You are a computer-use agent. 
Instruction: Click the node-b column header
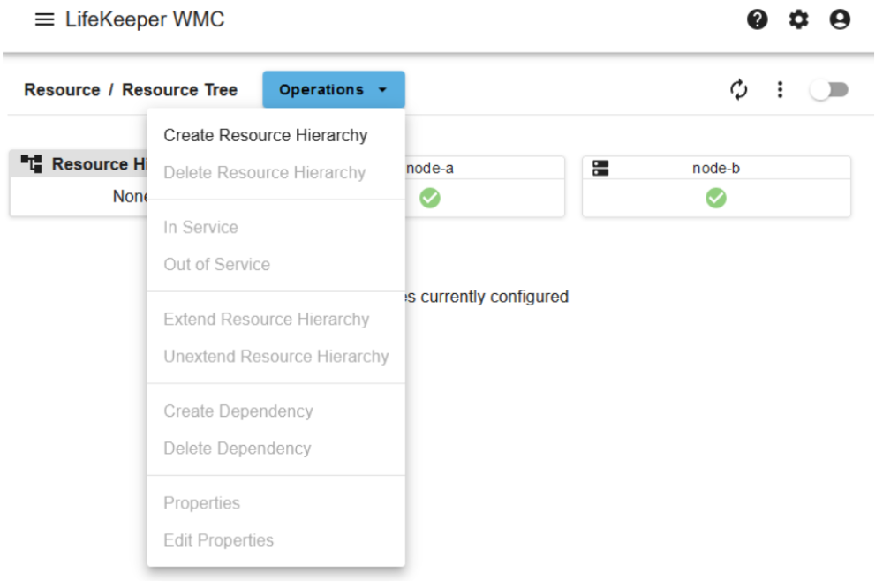click(x=715, y=168)
